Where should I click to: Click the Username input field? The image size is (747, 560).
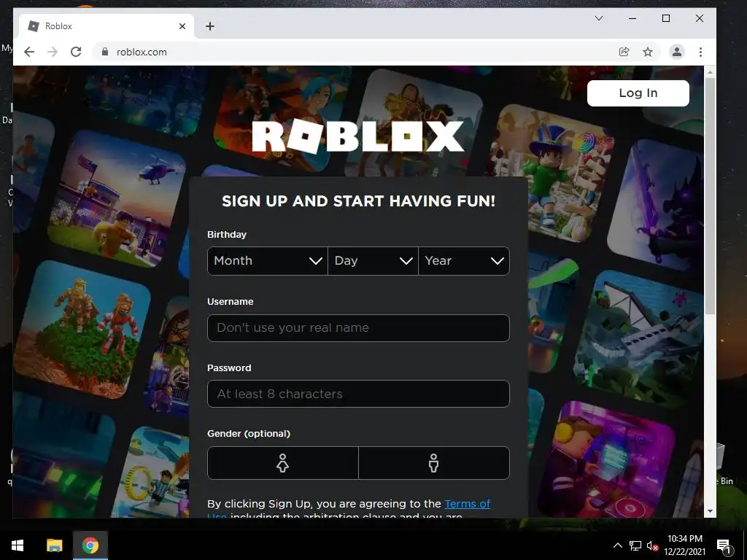tap(358, 327)
